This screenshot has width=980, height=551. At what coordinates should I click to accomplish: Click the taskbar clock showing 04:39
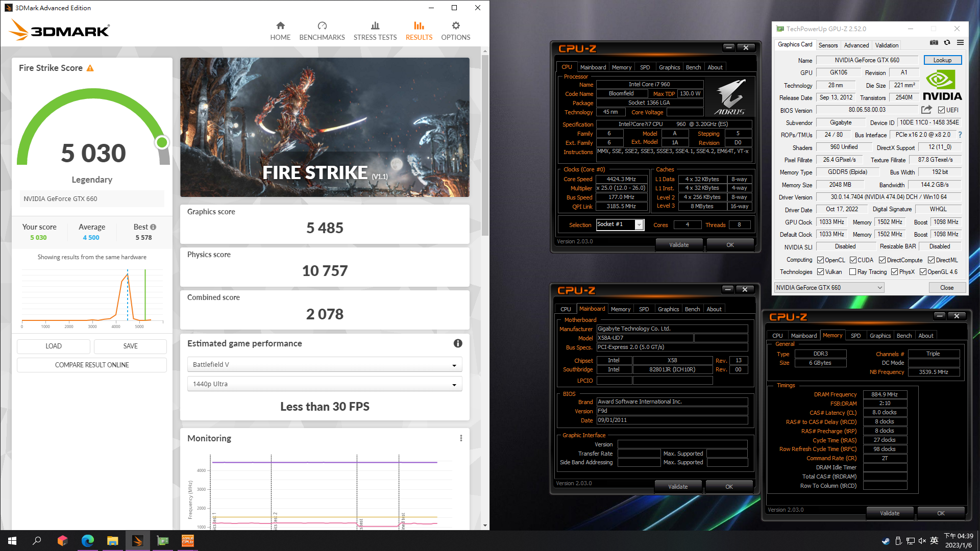(959, 541)
